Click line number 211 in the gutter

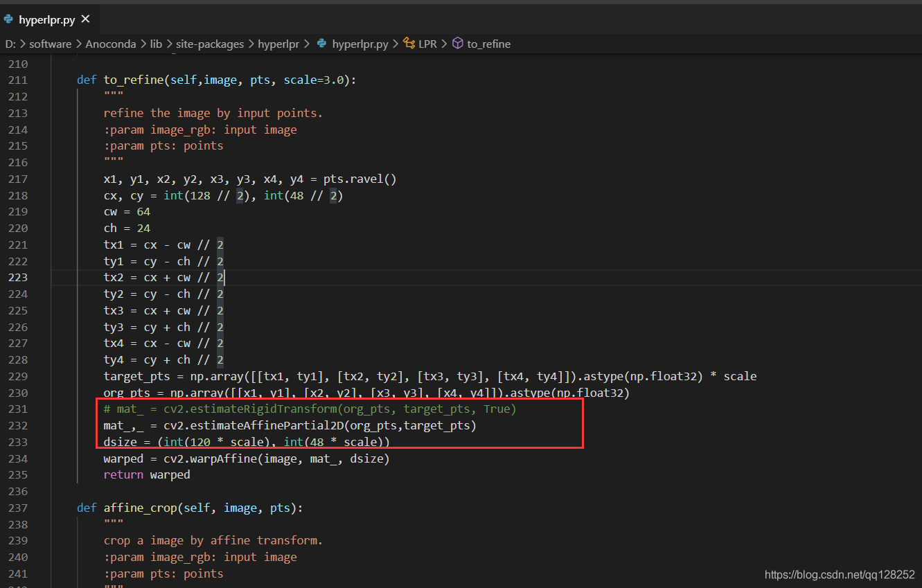18,80
